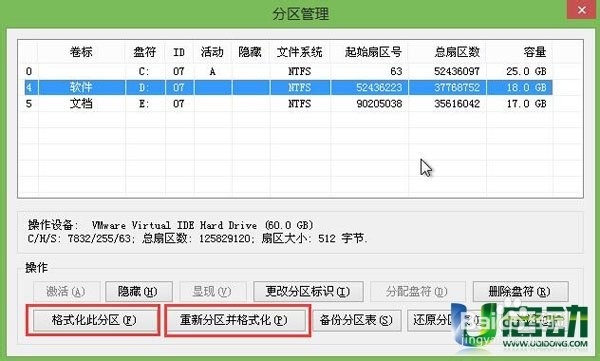This screenshot has height=361, width=600.
Task: Click total sectors value 52436097
Action: [x=457, y=71]
